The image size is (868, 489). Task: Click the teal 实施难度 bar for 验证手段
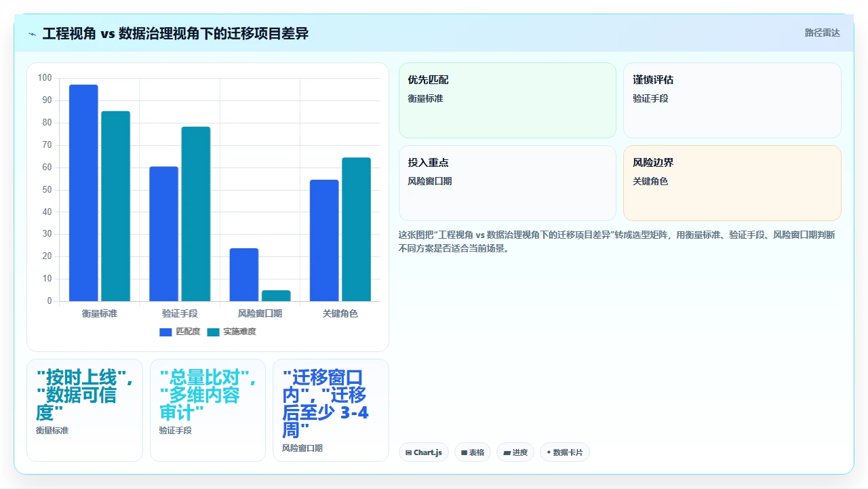pyautogui.click(x=196, y=214)
